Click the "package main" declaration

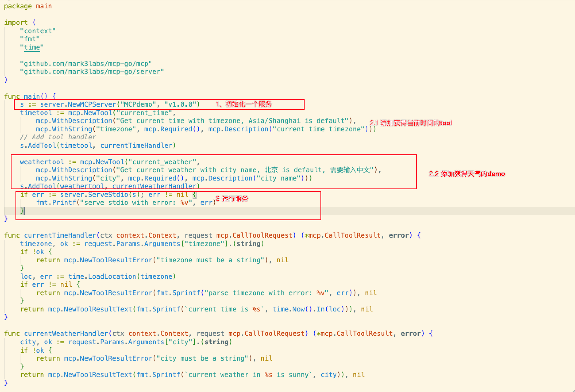click(28, 6)
